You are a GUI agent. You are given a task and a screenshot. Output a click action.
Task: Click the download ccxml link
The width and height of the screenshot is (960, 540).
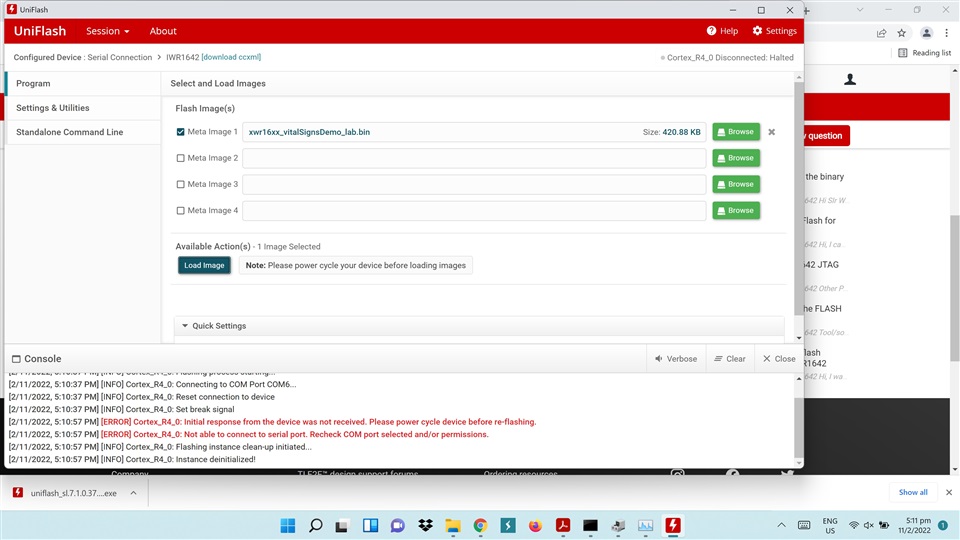click(231, 57)
